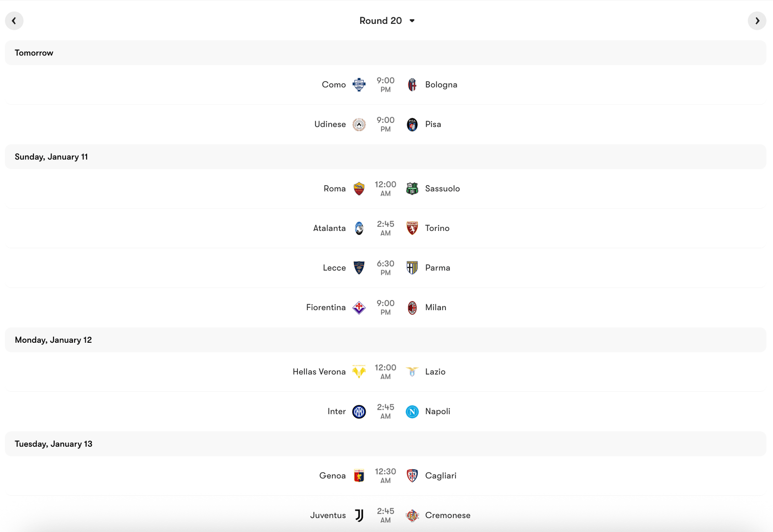Click the Lecce vs Parma kickoff time
The image size is (773, 532).
[385, 268]
